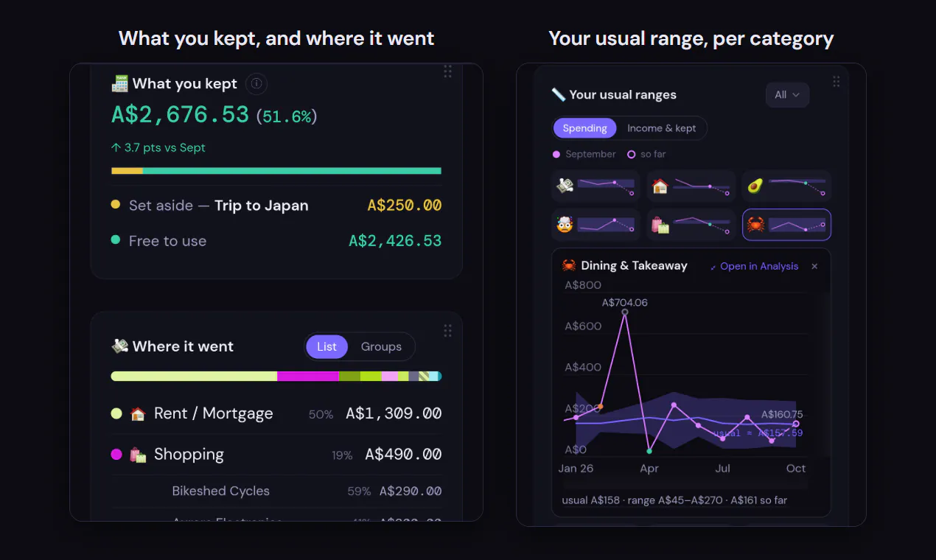Click the A$704.06 peak point on the chart
Screen dimensions: 936x560
tap(625, 312)
